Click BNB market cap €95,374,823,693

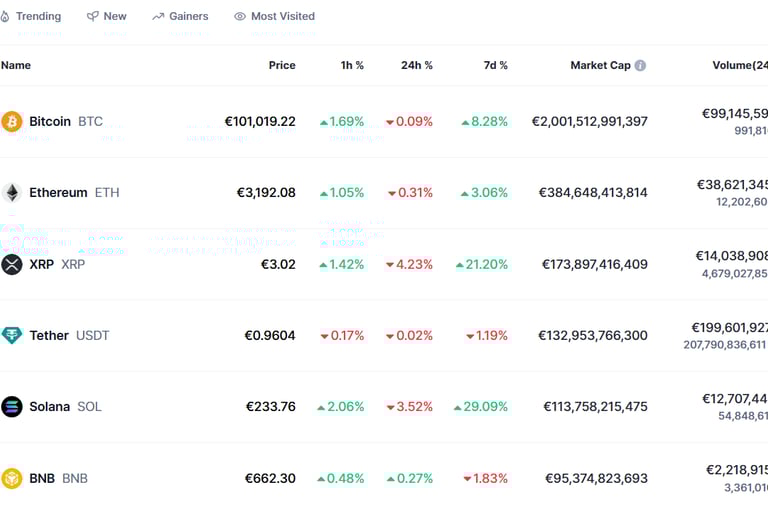pyautogui.click(x=597, y=478)
